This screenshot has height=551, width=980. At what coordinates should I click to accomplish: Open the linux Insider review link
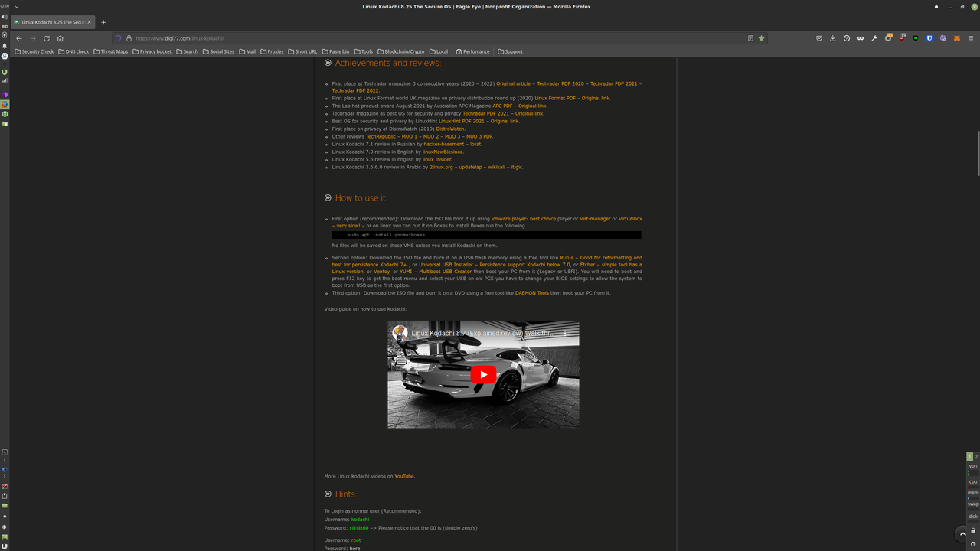[x=437, y=159]
